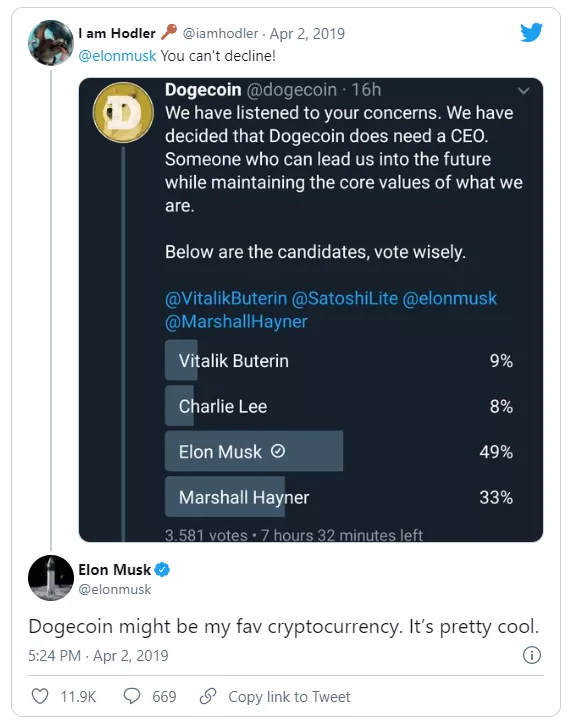The width and height of the screenshot is (570, 724).
Task: Click the @VitalikButerin mention link
Action: [x=226, y=298]
